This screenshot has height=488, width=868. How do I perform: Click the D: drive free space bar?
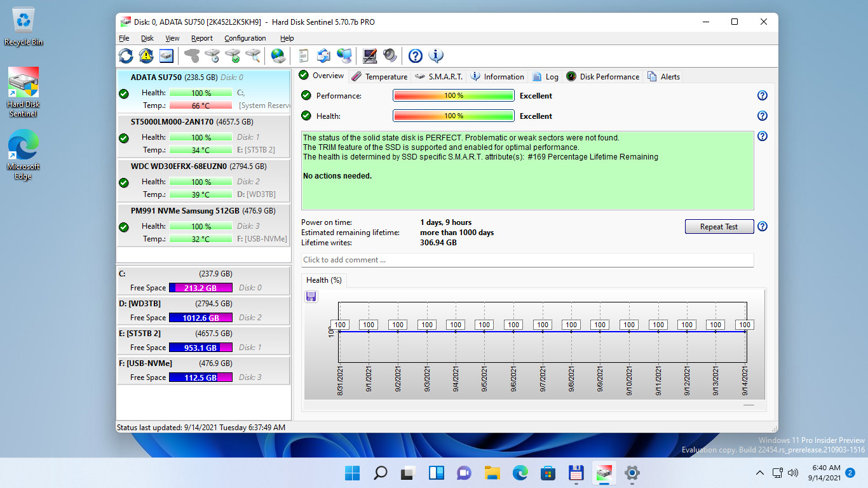click(201, 318)
